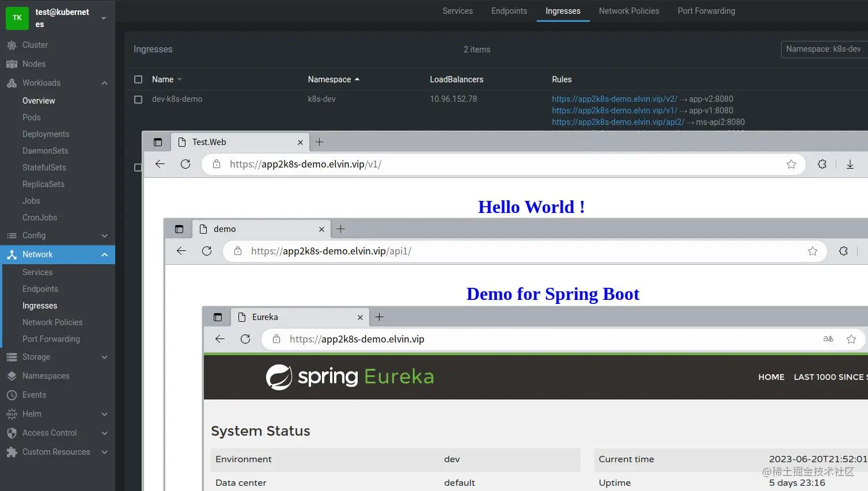
Task: Click the Access Control shield icon
Action: (12, 433)
